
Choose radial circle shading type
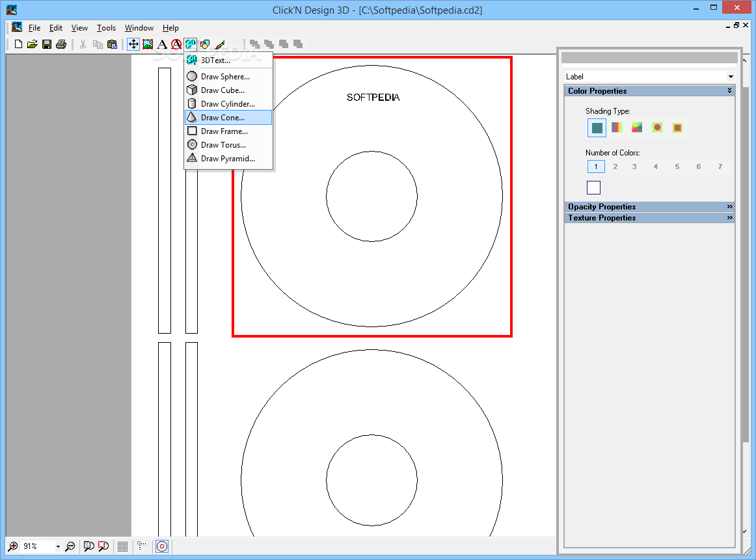tap(657, 127)
